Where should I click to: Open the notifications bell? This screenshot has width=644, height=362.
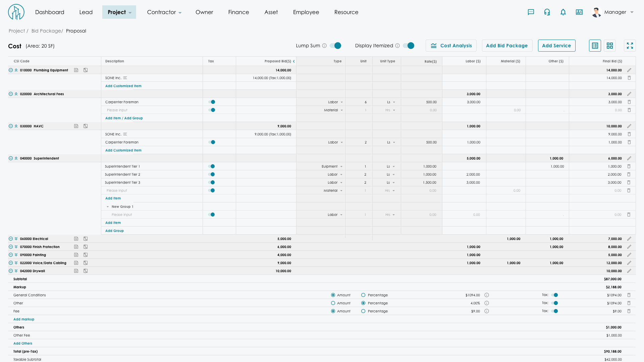(x=563, y=12)
